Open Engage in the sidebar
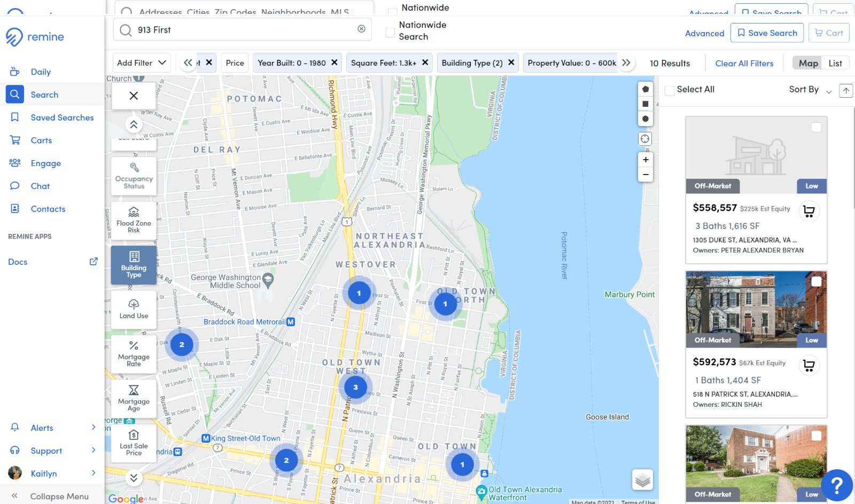 point(45,163)
